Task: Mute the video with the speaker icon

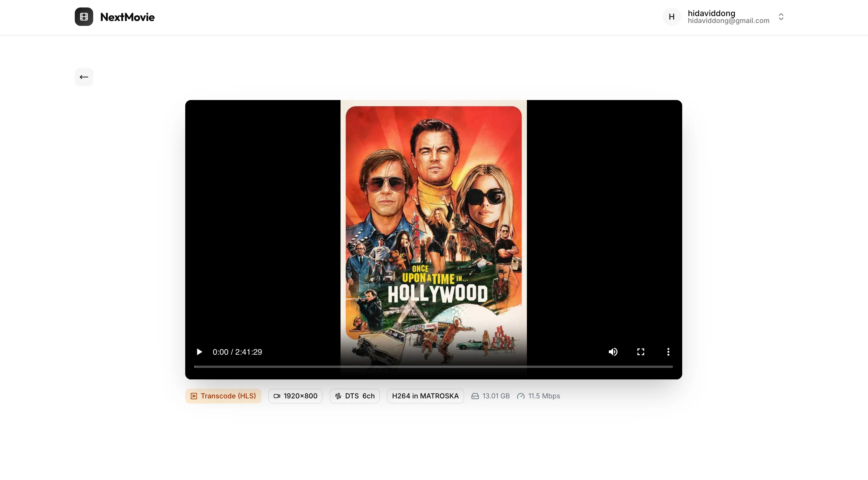Action: pyautogui.click(x=613, y=352)
